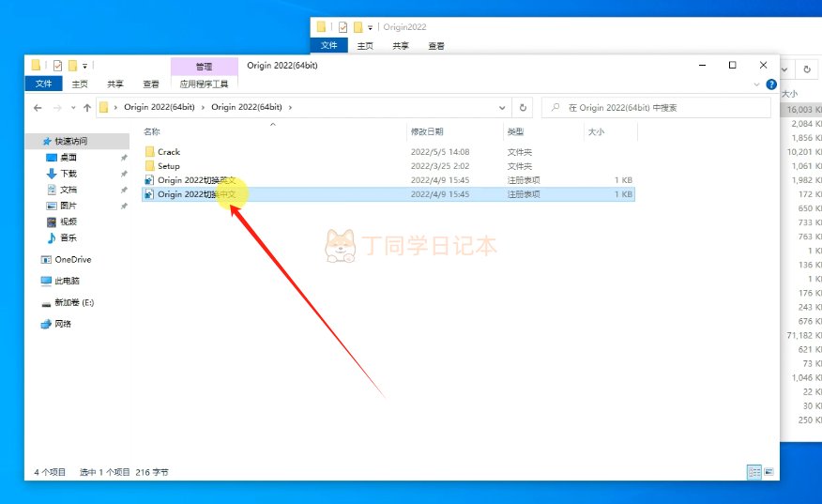The height and width of the screenshot is (504, 822).
Task: Click new folder icon in quick access toolbar
Action: pos(72,66)
